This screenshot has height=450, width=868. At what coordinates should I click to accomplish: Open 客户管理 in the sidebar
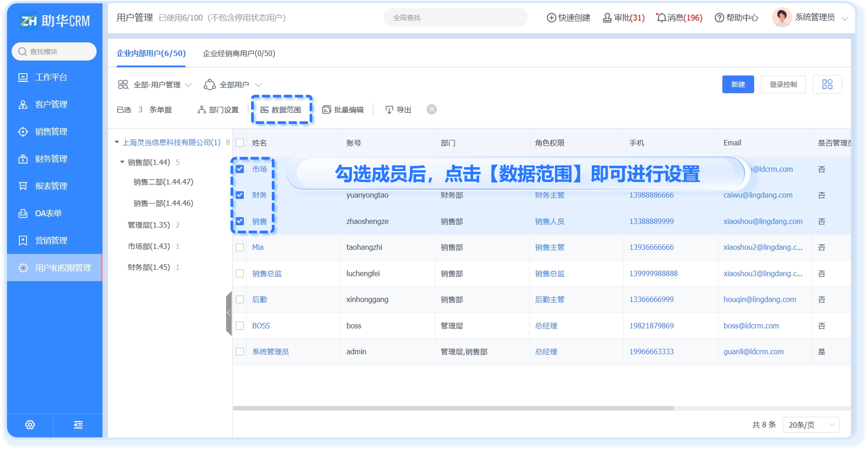tap(51, 104)
